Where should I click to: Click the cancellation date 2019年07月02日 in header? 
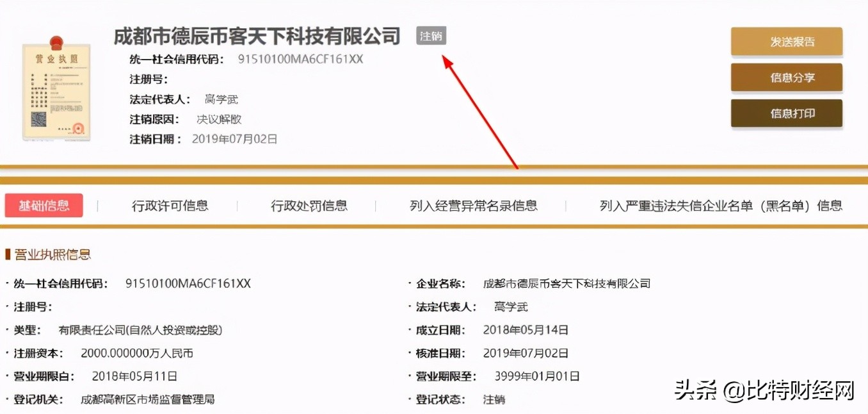tap(235, 139)
